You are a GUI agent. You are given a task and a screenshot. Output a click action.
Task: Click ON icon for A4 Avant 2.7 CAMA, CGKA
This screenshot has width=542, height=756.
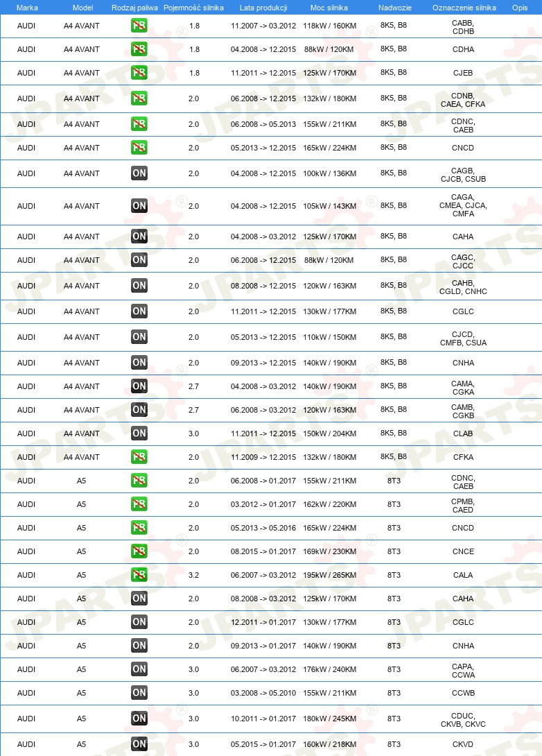click(139, 386)
